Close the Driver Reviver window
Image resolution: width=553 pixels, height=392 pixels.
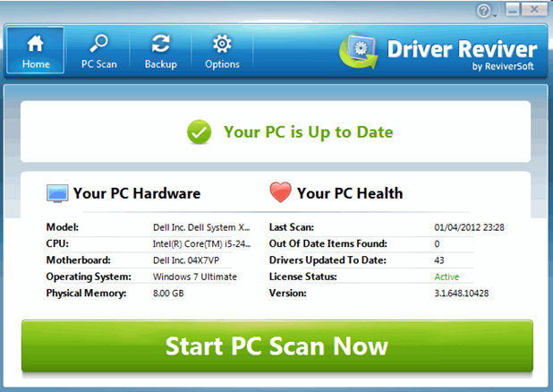[x=535, y=10]
